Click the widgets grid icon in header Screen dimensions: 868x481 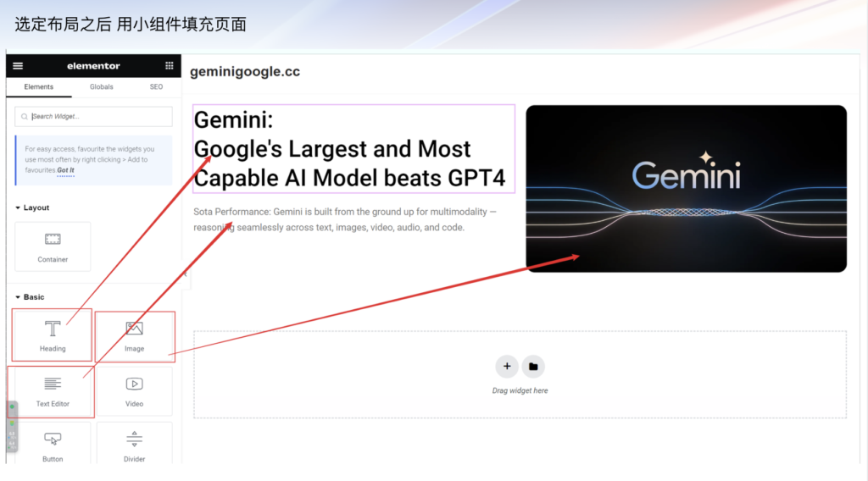(x=170, y=66)
